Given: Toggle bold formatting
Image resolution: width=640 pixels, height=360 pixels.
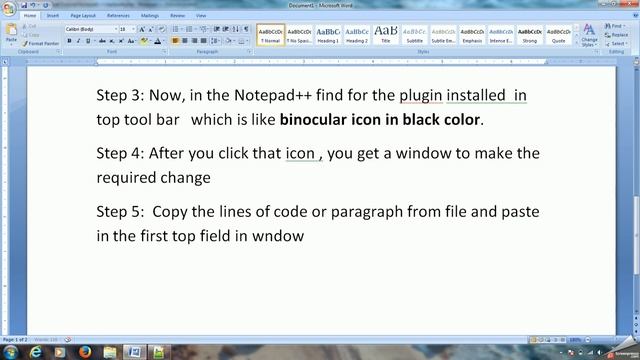Looking at the screenshot, I should tap(69, 41).
